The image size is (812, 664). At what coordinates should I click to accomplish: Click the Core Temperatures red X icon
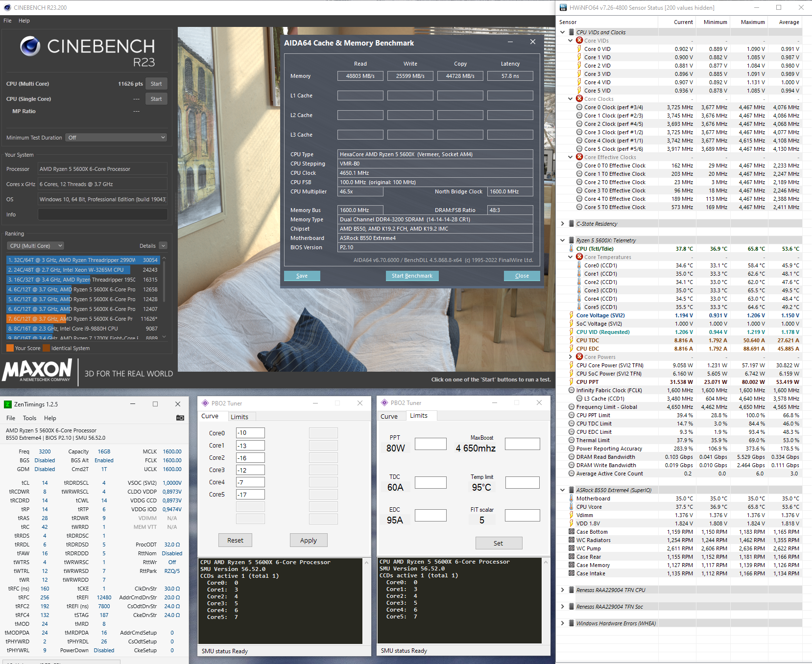(579, 257)
